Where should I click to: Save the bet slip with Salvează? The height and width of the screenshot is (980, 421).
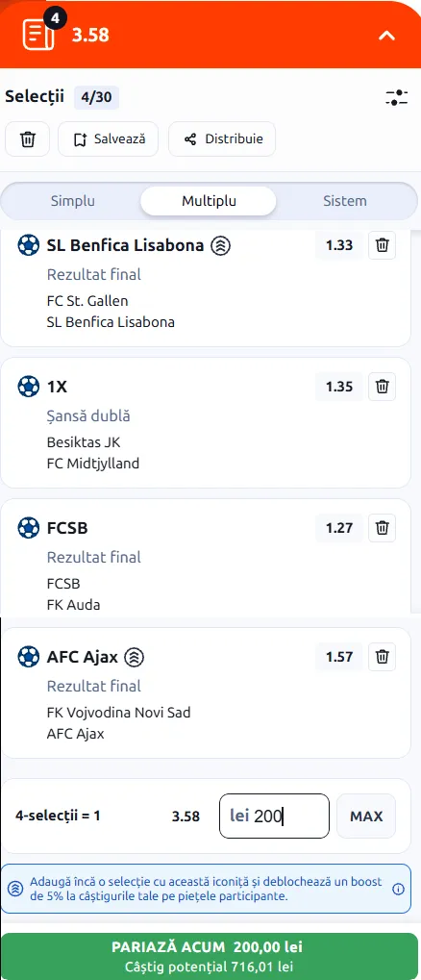click(x=108, y=138)
